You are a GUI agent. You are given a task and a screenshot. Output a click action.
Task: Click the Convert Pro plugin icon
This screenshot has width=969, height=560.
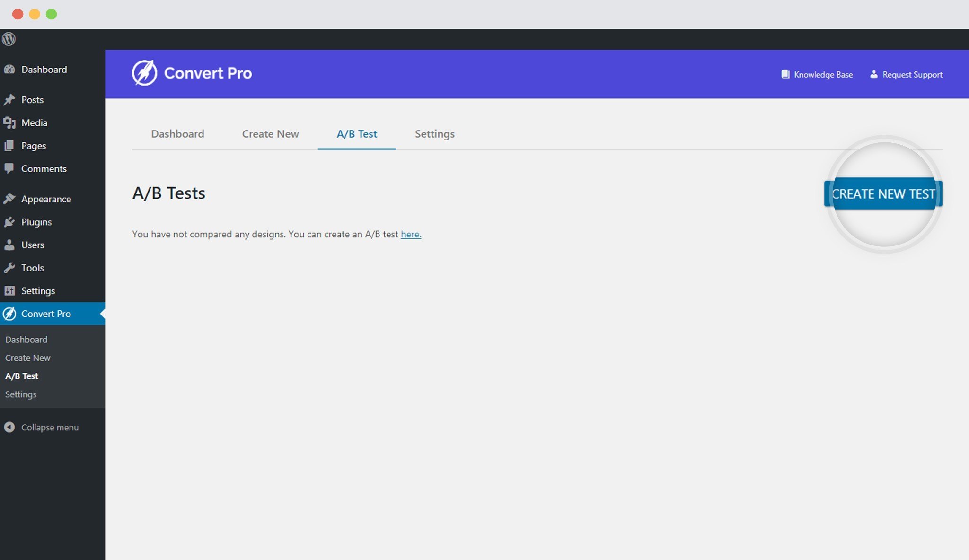(x=10, y=313)
